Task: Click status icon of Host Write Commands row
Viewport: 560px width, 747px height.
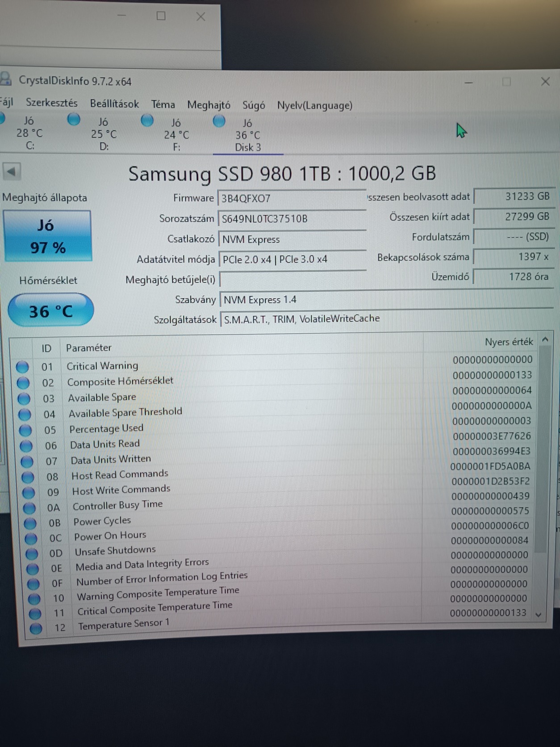Action: pos(29,492)
